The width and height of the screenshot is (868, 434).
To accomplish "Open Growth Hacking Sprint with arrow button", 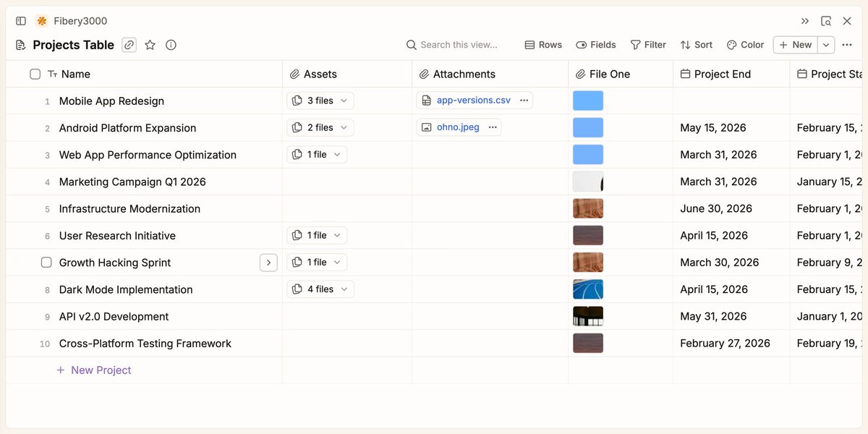I will 268,263.
